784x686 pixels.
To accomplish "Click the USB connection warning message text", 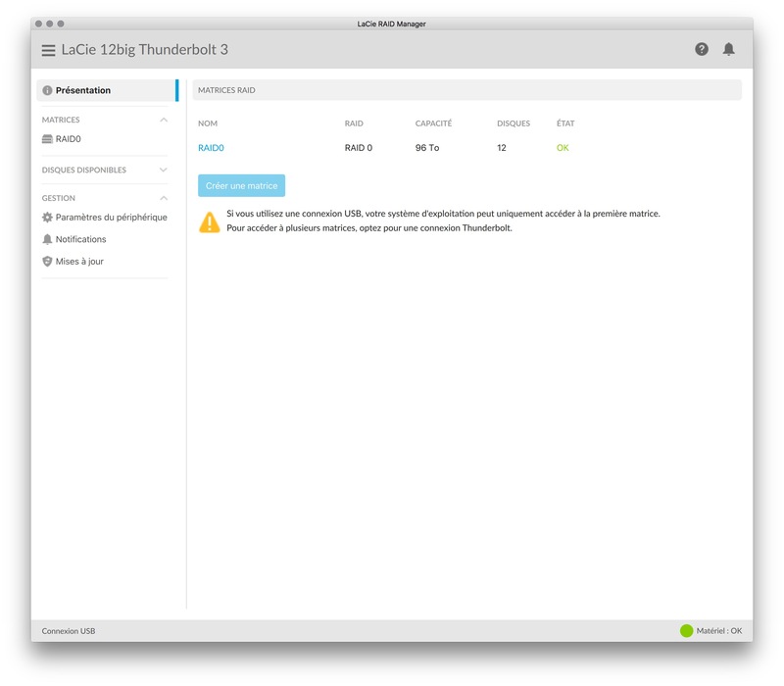I will 443,221.
